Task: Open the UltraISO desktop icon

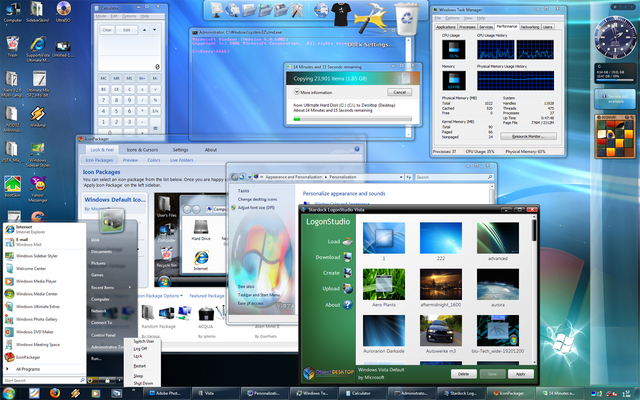Action: 63,12
